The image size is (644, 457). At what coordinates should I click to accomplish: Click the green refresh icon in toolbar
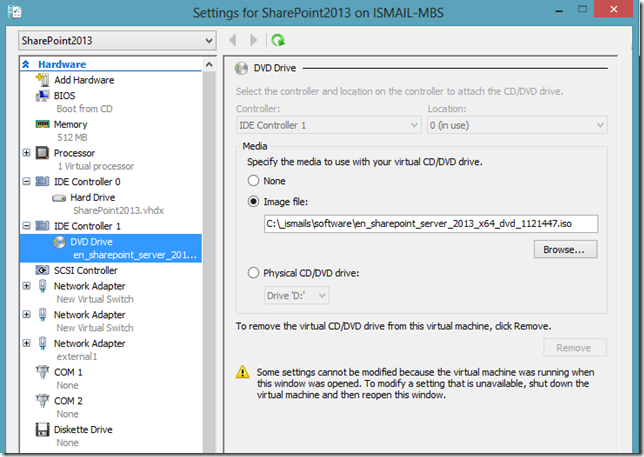pyautogui.click(x=278, y=40)
